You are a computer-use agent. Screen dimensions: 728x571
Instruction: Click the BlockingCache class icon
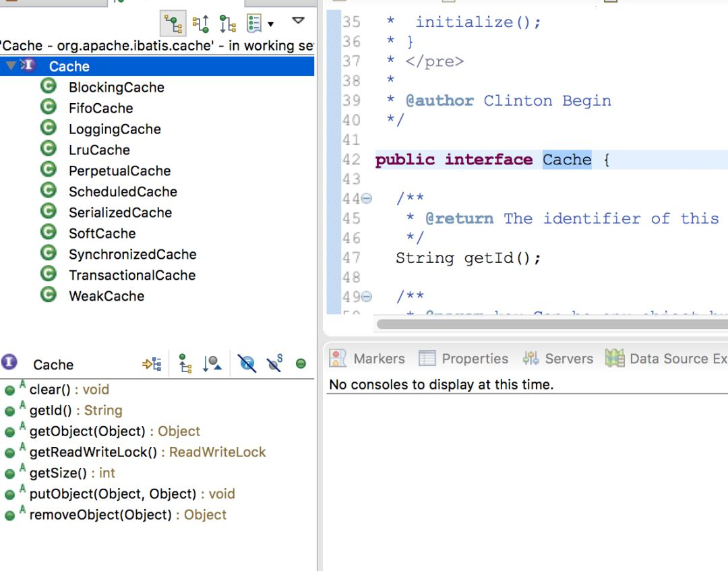pos(49,86)
